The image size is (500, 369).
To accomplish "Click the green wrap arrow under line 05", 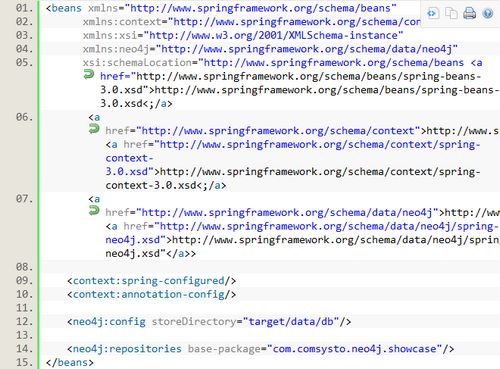I will (x=89, y=75).
